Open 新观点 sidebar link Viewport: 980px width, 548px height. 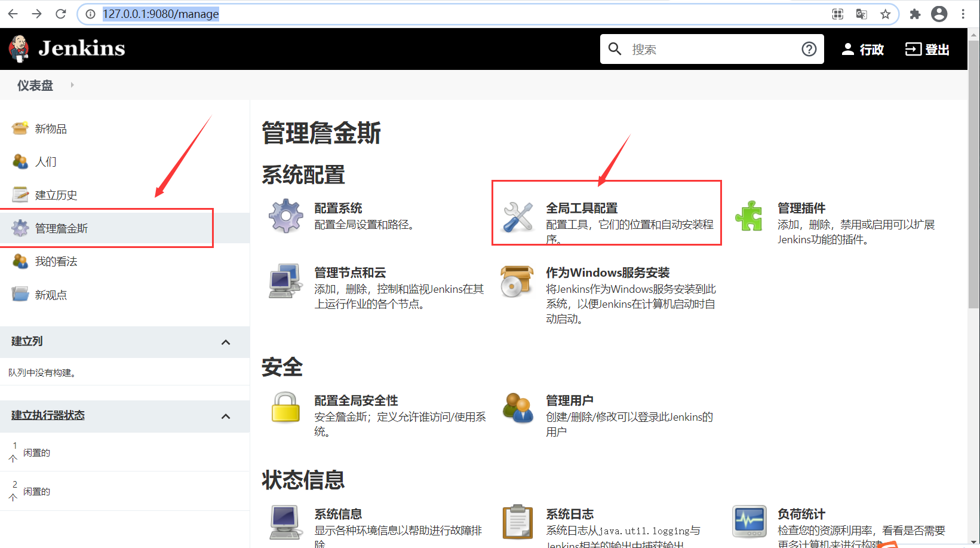click(51, 295)
